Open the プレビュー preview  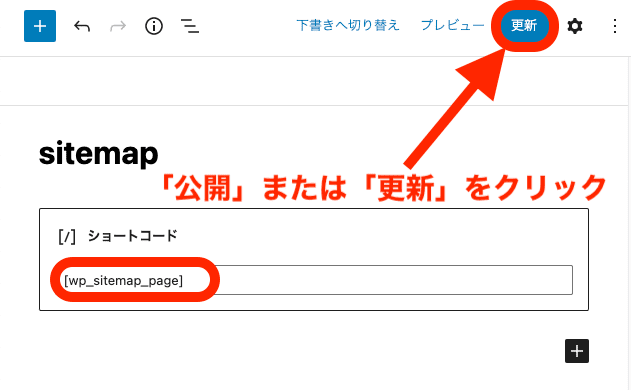(452, 26)
